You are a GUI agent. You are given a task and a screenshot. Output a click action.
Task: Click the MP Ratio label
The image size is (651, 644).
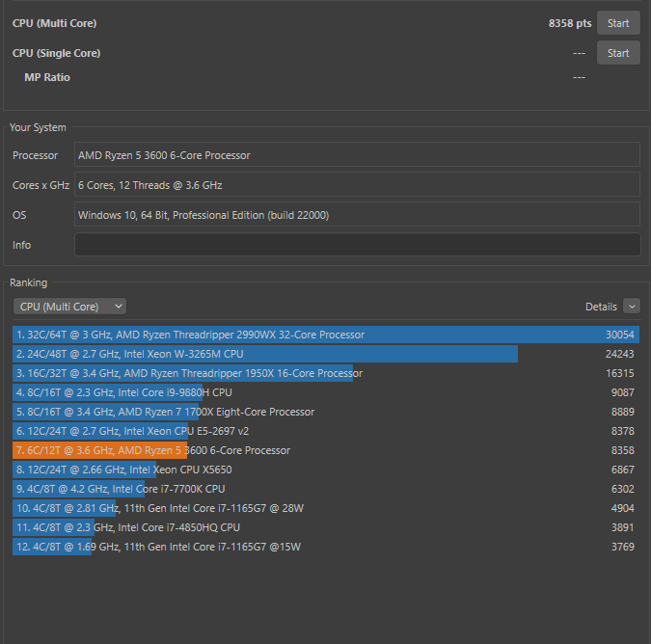click(x=47, y=77)
